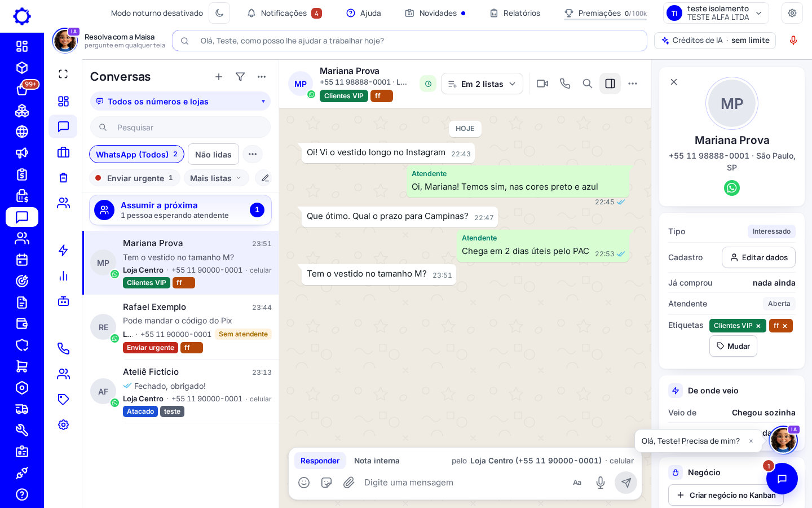
Task: Start a video call with Mariana
Action: (x=542, y=84)
